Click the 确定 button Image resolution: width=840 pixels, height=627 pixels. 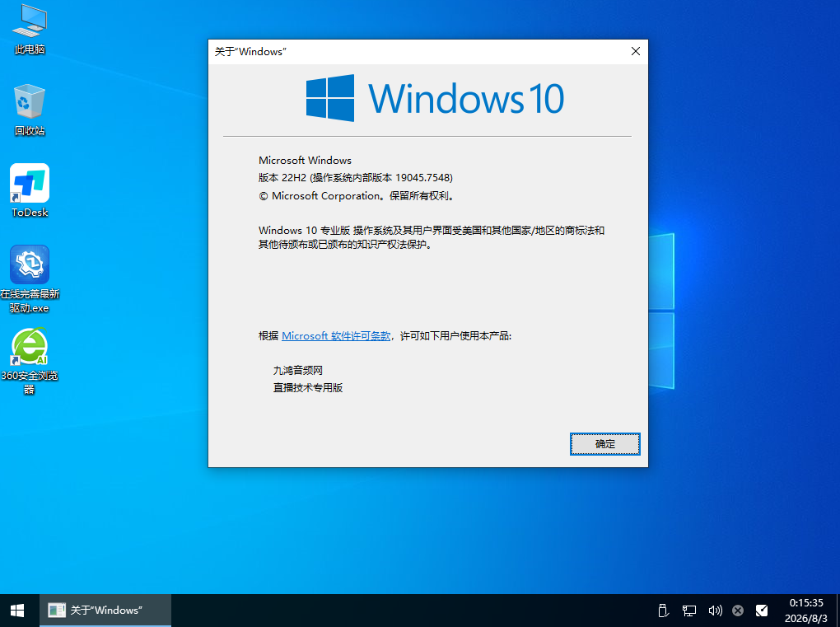click(604, 444)
